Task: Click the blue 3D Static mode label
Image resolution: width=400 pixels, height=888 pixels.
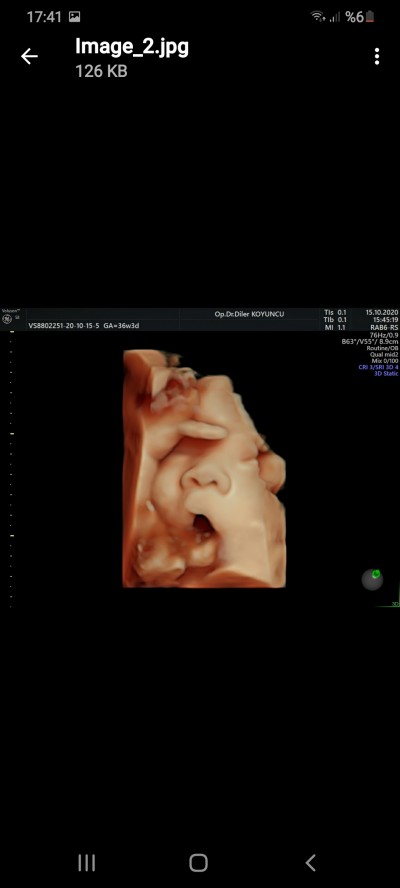Action: point(385,374)
